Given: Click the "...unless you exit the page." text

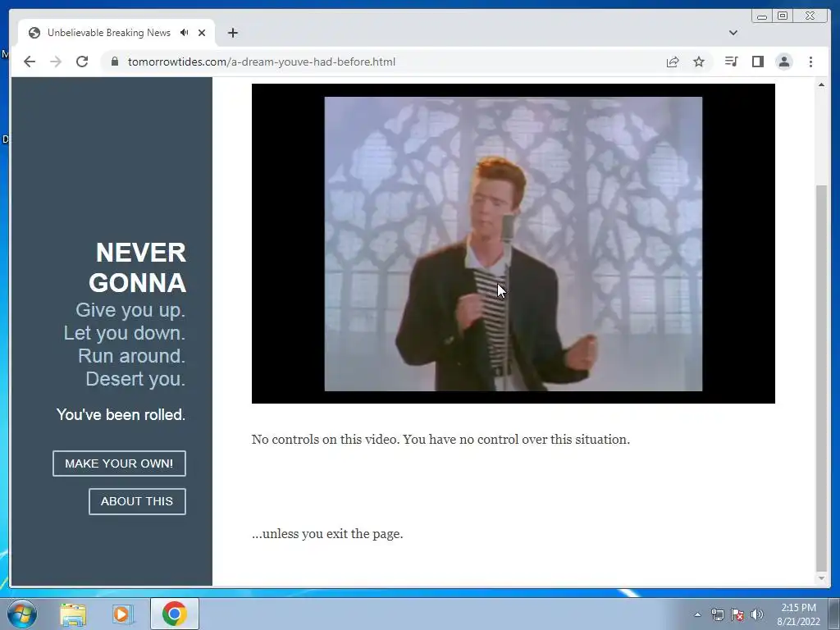Looking at the screenshot, I should pos(327,533).
